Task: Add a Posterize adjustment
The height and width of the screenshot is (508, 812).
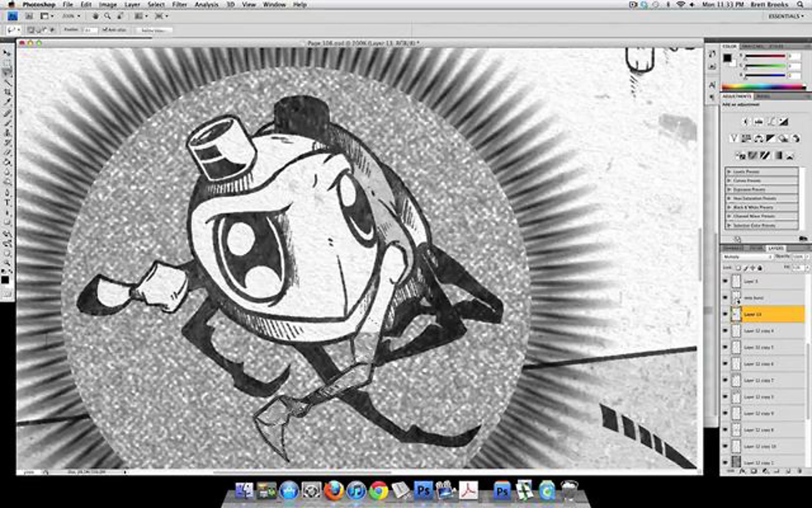Action: coord(752,155)
